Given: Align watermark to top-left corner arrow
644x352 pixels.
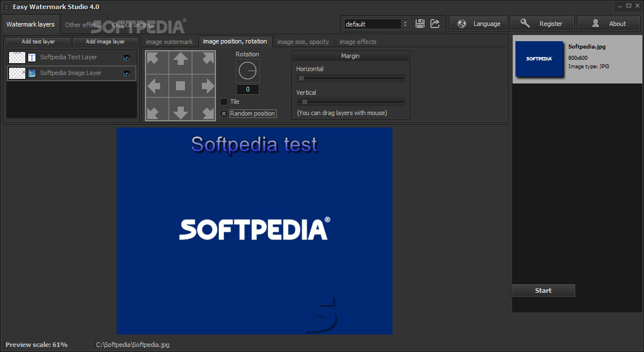Looking at the screenshot, I should pos(157,63).
